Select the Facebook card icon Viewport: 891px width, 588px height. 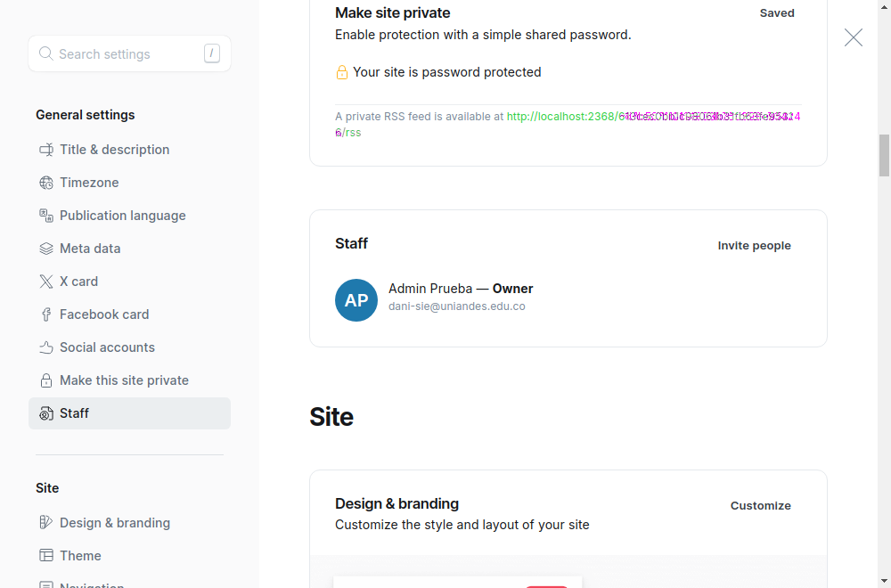tap(46, 314)
